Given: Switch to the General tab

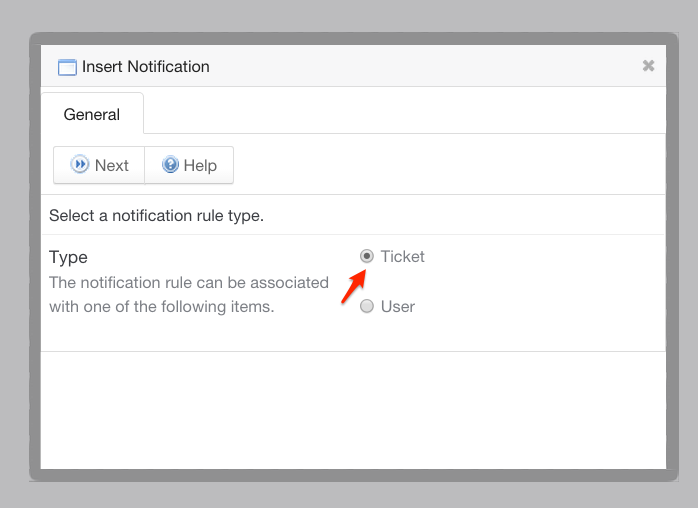Looking at the screenshot, I should pos(92,114).
